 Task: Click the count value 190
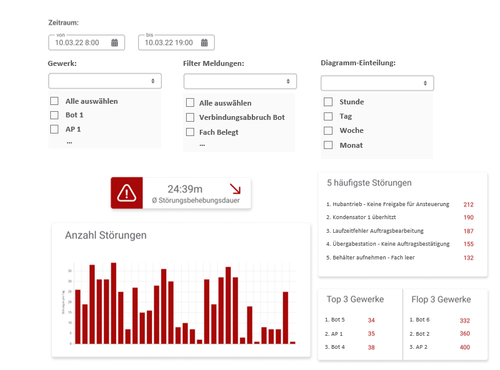point(468,217)
